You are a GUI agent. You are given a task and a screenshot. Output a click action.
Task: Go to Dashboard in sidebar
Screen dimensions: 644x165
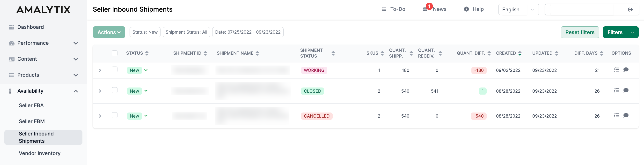tap(30, 27)
